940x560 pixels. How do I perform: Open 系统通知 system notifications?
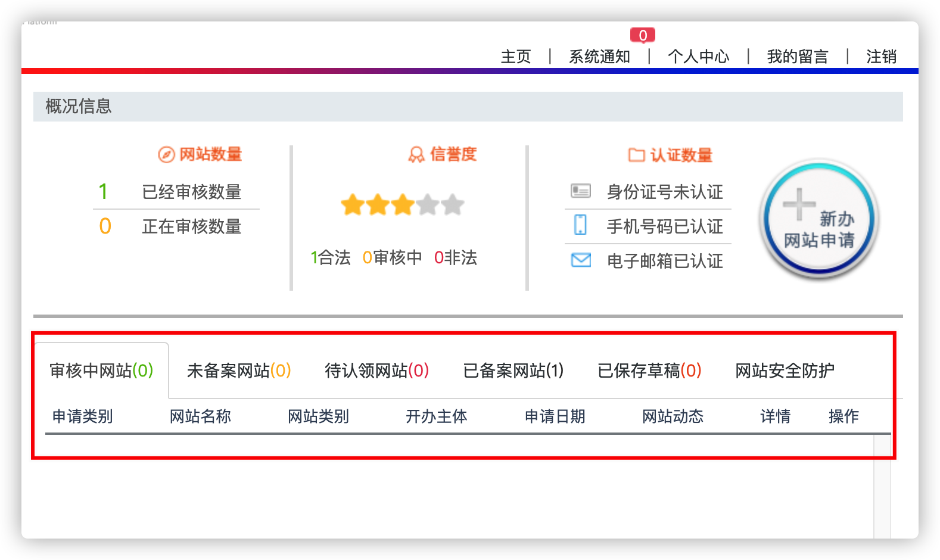point(599,57)
